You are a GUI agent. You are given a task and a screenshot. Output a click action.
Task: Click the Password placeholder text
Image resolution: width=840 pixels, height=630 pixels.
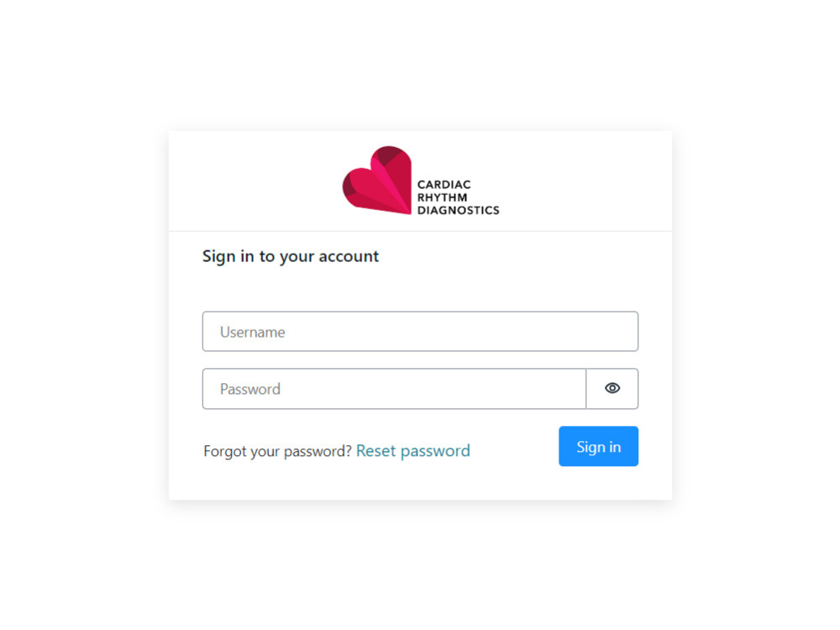[250, 389]
